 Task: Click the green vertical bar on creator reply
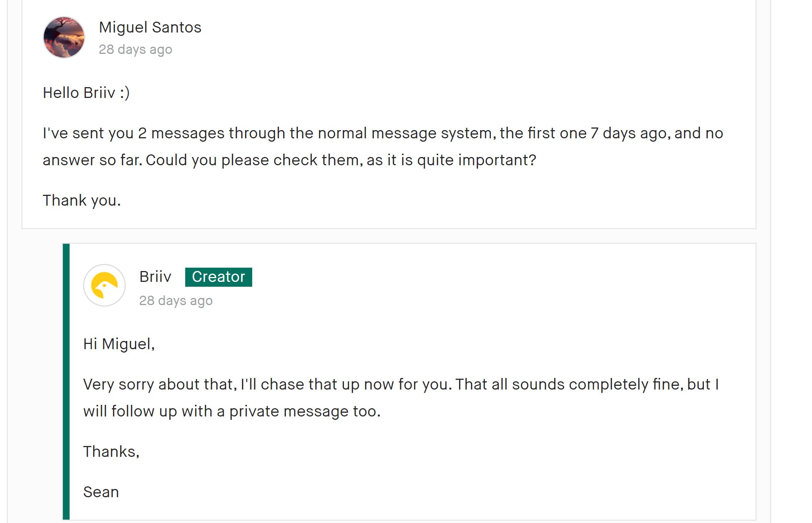(66, 381)
